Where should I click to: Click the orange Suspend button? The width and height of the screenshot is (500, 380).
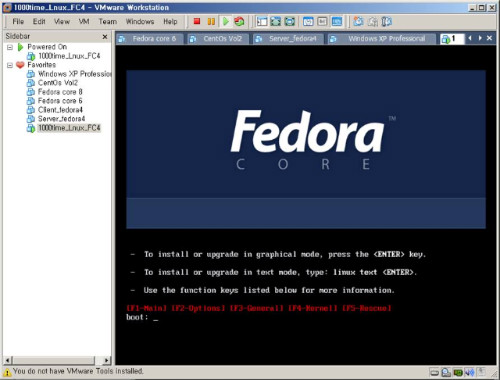(x=211, y=21)
